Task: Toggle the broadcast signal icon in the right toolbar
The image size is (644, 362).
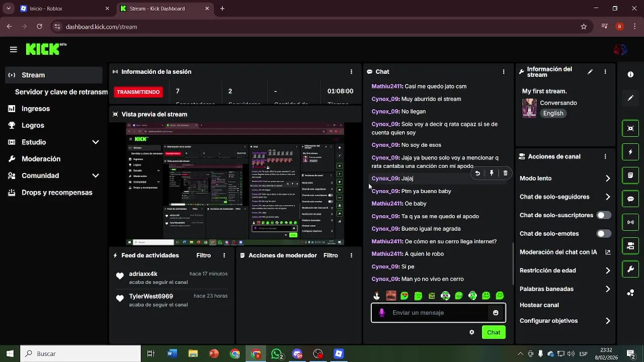Action: (x=630, y=222)
